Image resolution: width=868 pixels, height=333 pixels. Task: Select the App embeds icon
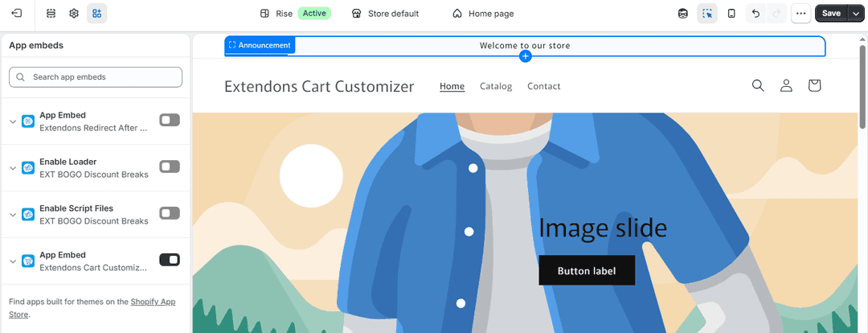[x=97, y=14]
